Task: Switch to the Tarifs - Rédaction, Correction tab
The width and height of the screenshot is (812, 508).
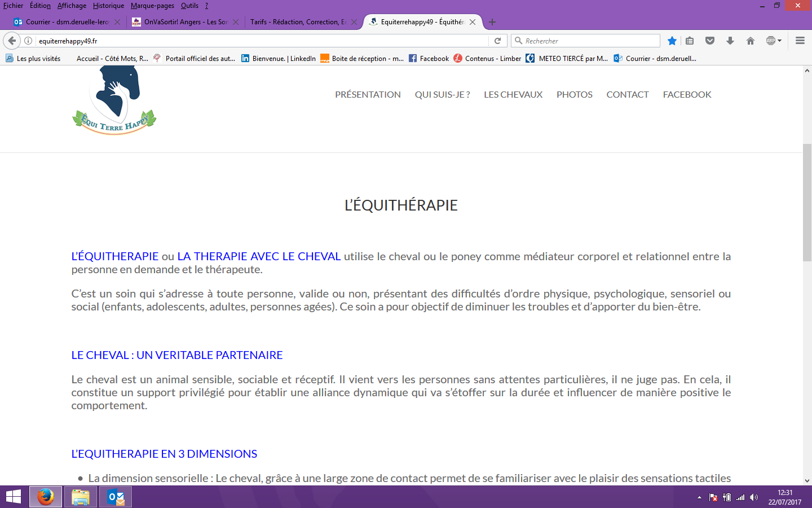Action: tap(303, 22)
